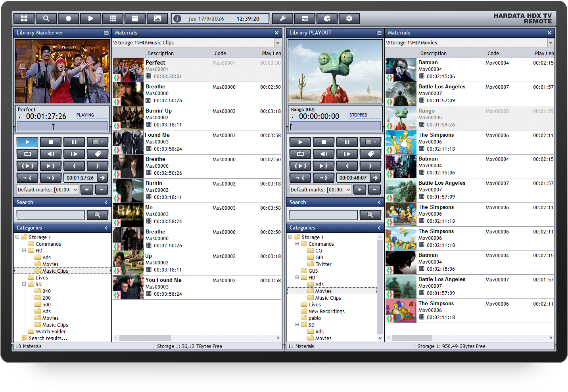The image size is (568, 392).
Task: Open the list options dropdown in MainServer controls
Action: pos(98,142)
